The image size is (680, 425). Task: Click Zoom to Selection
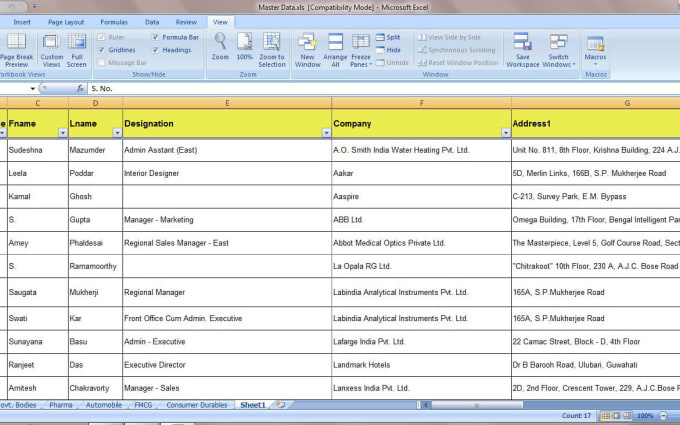[x=272, y=50]
